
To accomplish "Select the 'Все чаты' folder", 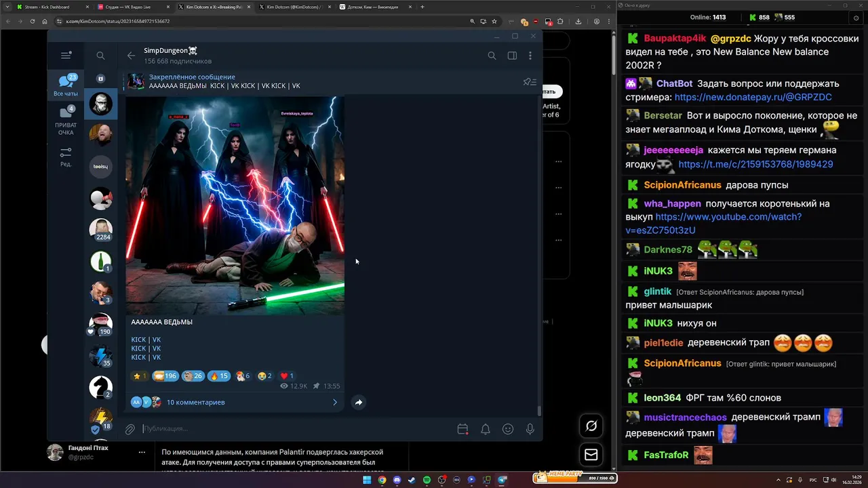I will (66, 85).
